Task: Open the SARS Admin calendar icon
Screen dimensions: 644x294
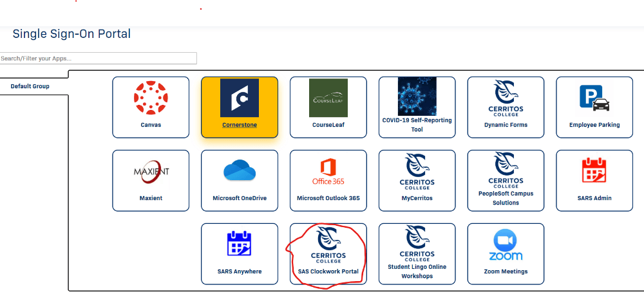Action: tap(594, 170)
